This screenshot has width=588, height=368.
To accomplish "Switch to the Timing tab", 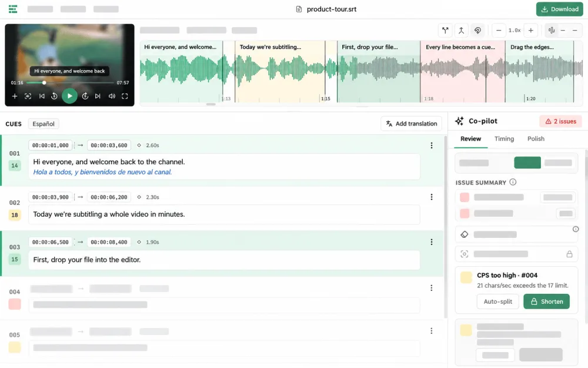I will 504,139.
